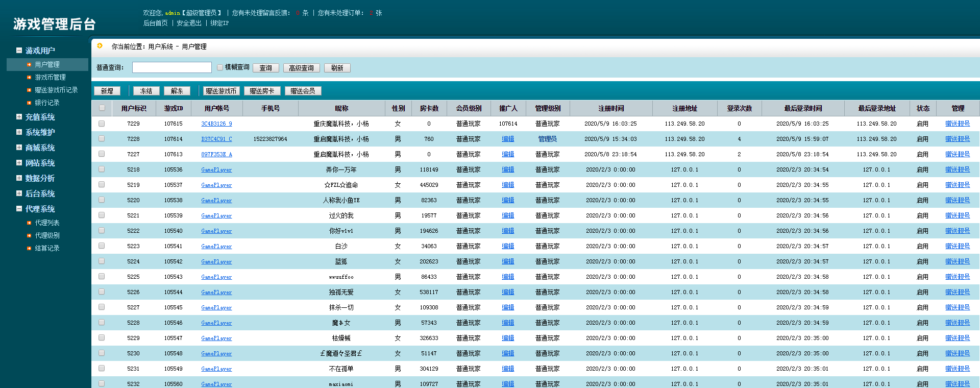Click the arrow icon beside 赠送游戏币记录

[x=29, y=90]
